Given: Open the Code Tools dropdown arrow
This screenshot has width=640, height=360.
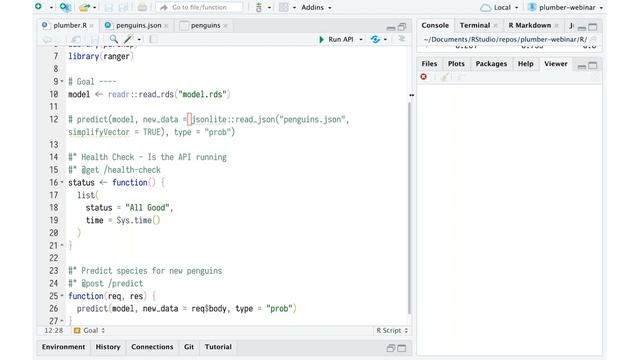Looking at the screenshot, I should 139,40.
